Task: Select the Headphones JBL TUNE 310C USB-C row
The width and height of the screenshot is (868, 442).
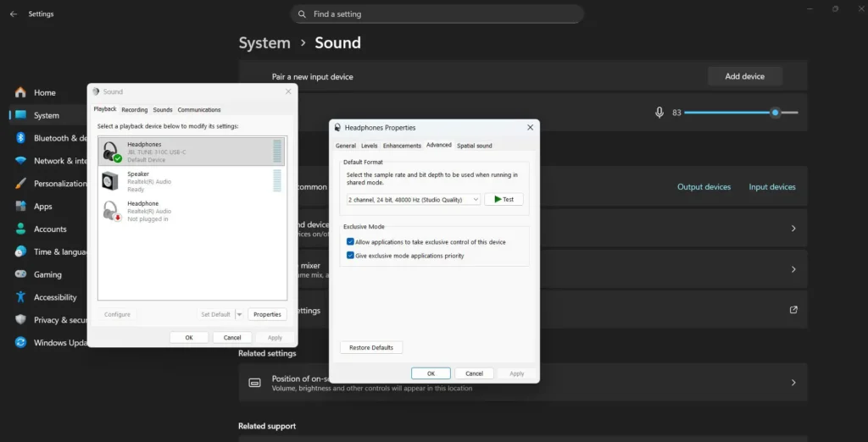Action: (192, 152)
